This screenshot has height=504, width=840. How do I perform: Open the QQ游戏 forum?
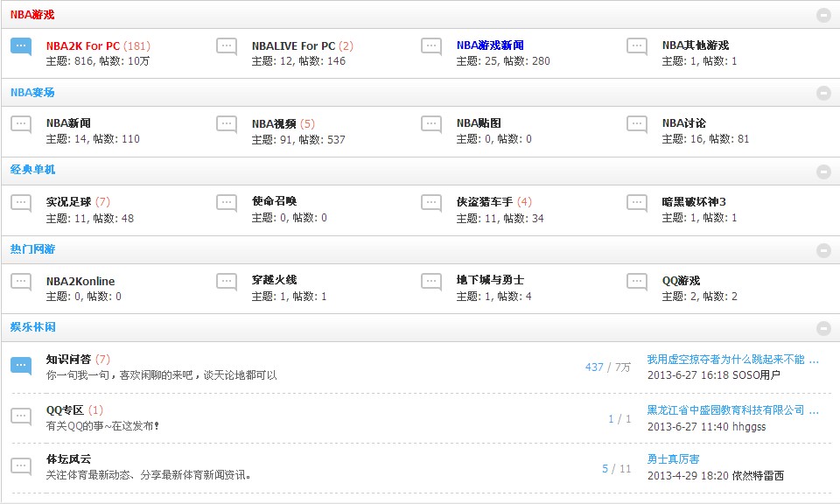681,281
